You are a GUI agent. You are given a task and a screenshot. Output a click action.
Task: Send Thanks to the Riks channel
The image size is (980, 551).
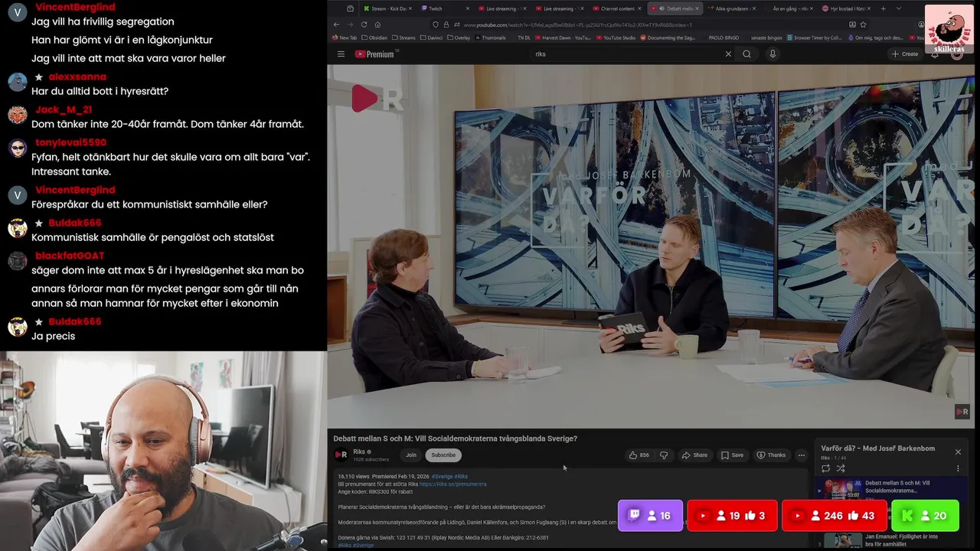(771, 455)
